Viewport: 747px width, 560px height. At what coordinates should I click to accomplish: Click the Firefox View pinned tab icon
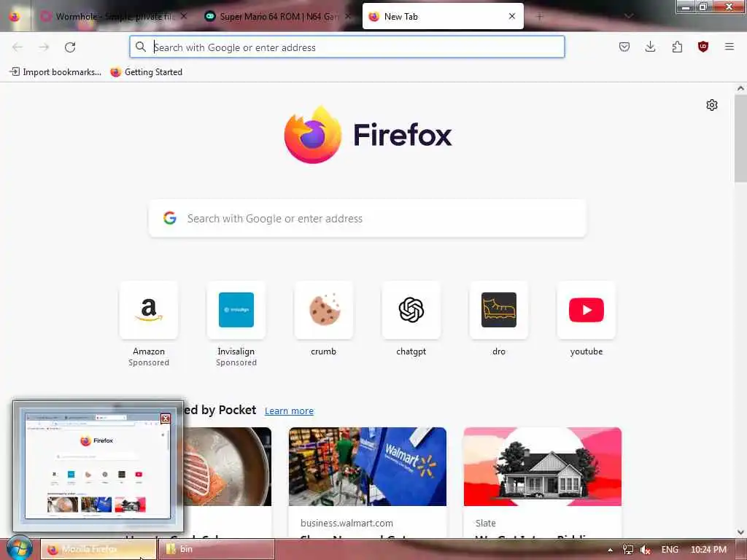tap(15, 17)
